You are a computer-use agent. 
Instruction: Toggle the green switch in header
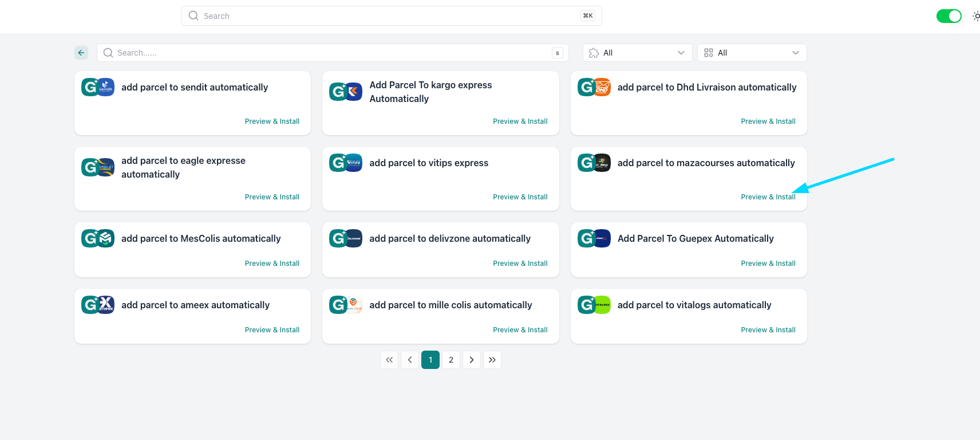(949, 16)
